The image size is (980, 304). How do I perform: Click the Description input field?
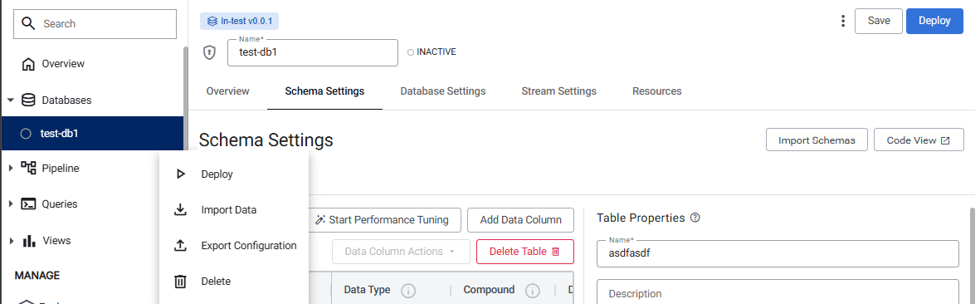point(778,292)
